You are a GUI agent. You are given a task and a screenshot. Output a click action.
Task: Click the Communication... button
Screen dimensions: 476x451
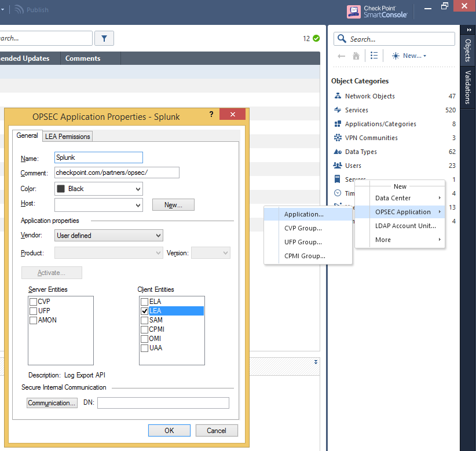pos(52,403)
